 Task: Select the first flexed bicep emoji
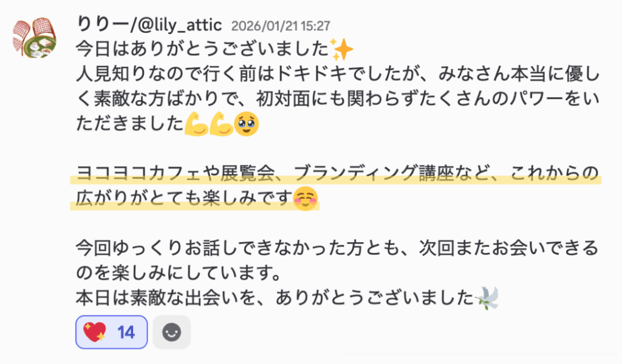(197, 124)
